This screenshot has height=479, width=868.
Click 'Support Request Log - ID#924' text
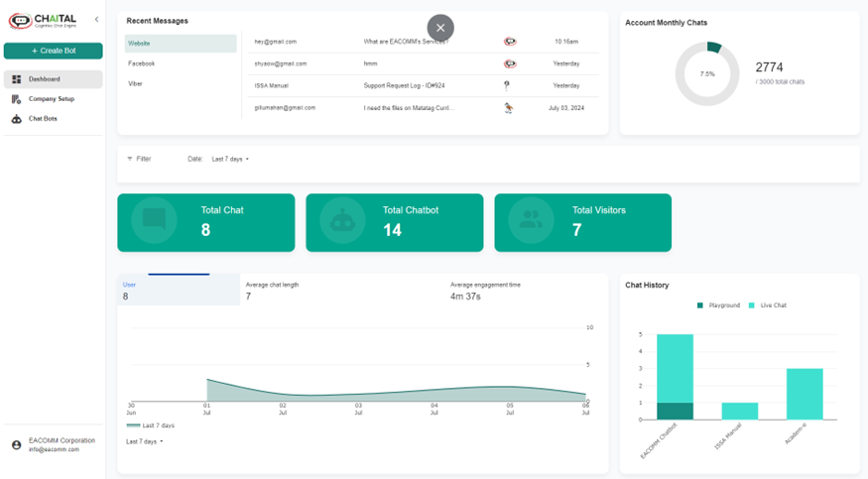(404, 85)
